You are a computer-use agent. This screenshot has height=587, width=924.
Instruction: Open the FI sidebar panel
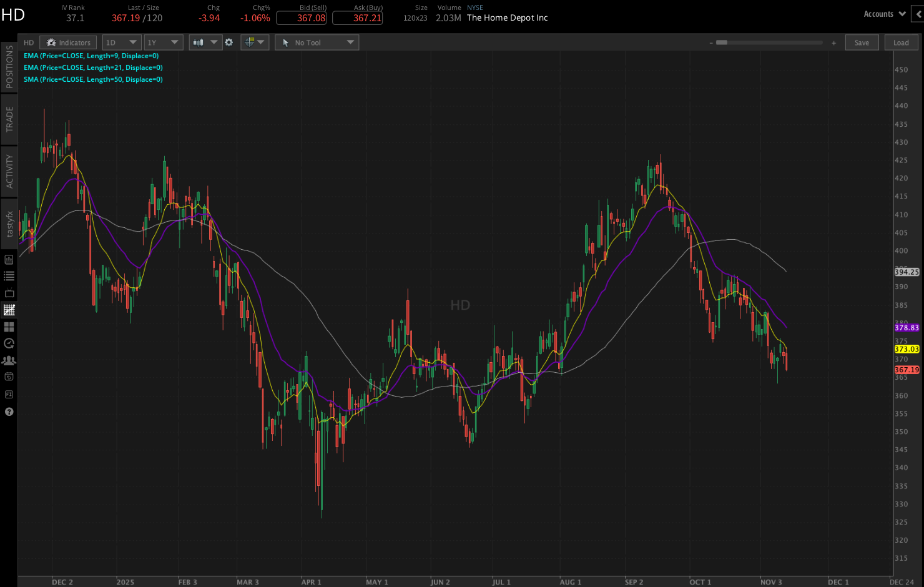coord(9,395)
